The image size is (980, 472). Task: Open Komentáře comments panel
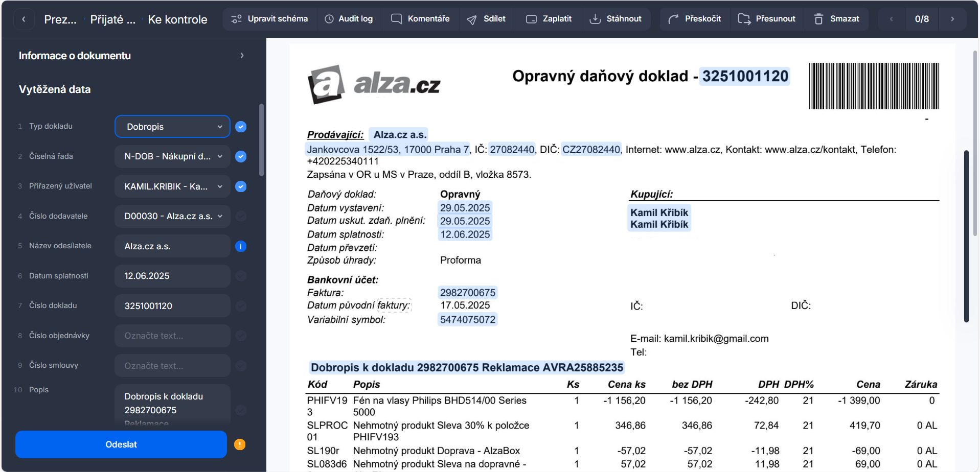(420, 19)
